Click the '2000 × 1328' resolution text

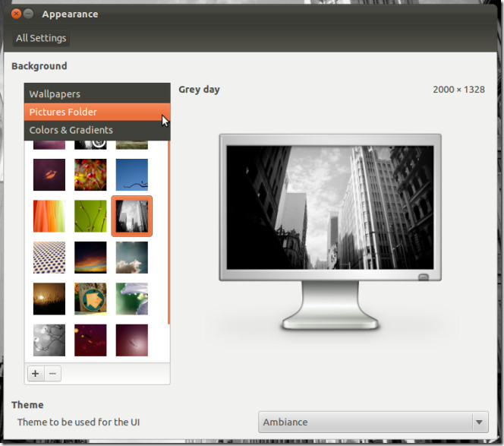coord(458,90)
